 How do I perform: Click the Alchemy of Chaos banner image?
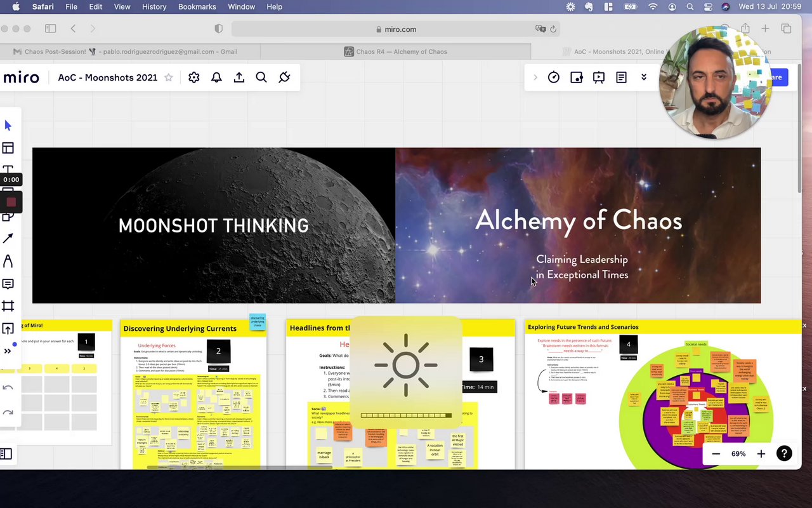pos(578,225)
